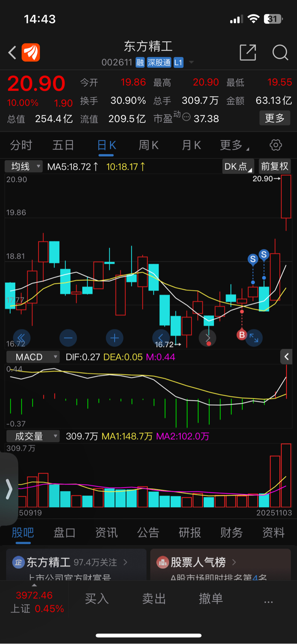Tap the right S sell marker
This screenshot has width=297, height=644.
tap(264, 254)
